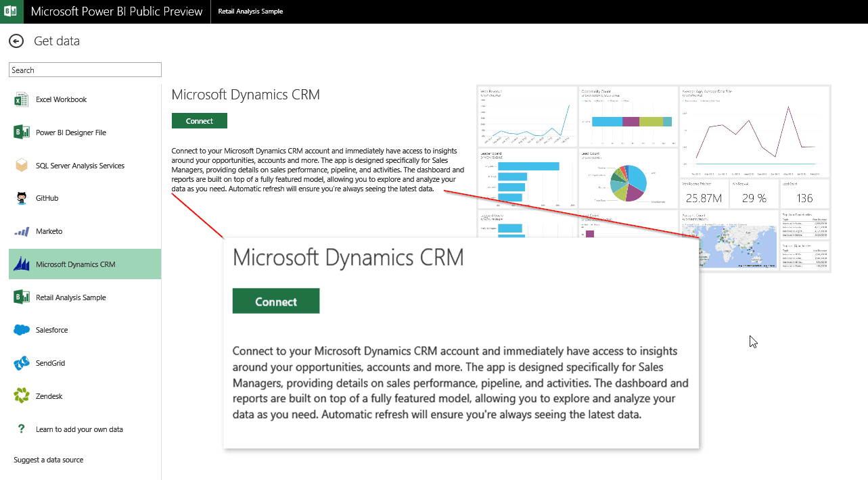Click the Power BI Designer File icon
The width and height of the screenshot is (868, 480).
click(x=22, y=133)
